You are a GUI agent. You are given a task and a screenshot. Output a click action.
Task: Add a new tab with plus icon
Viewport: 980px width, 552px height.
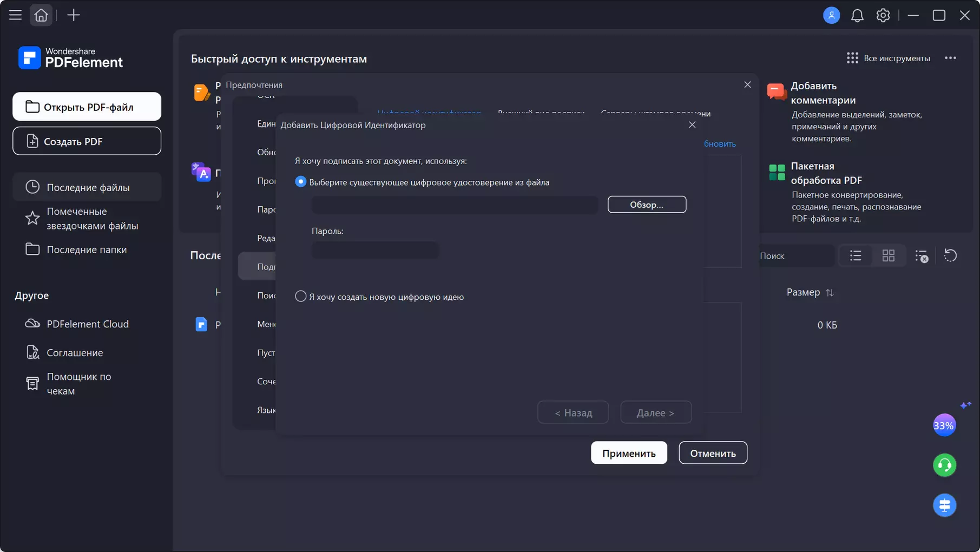(73, 15)
